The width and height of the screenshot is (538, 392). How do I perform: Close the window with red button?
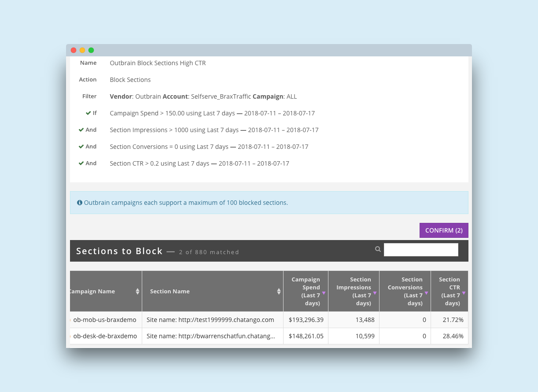pos(74,50)
